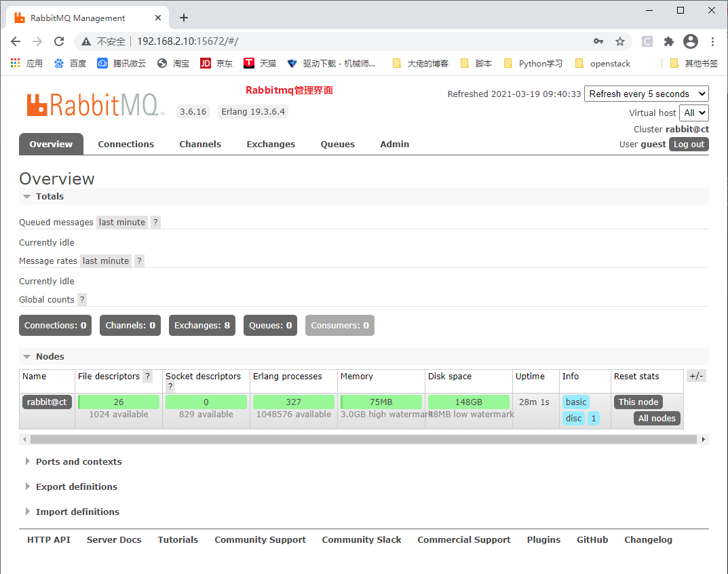The width and height of the screenshot is (728, 574).
Task: Switch to the Connections tab
Action: [x=126, y=144]
